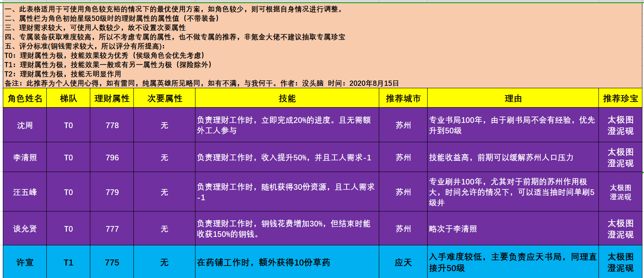Click the 推荐珍宝 header cell
644x278 pixels.
[x=621, y=98]
